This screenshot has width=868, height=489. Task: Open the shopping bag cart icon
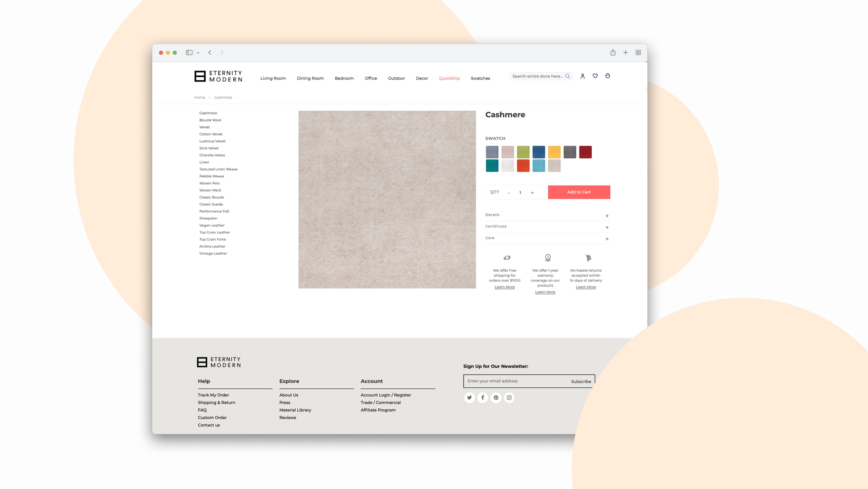pos(608,76)
